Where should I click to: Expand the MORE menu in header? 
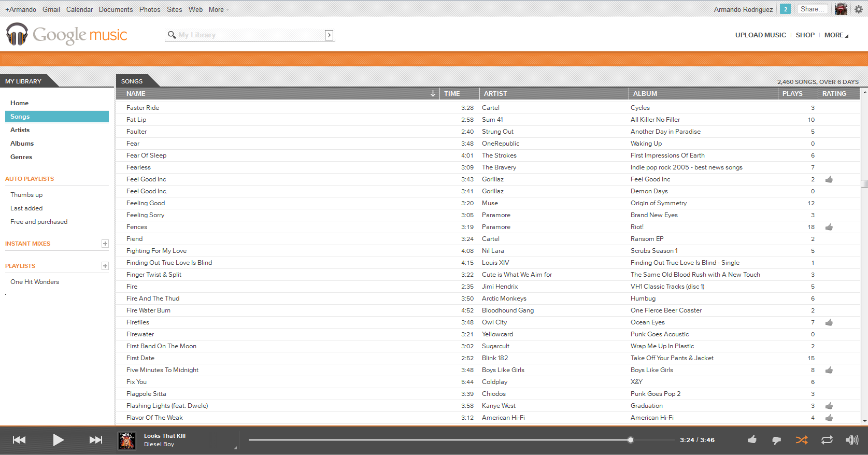tap(836, 35)
